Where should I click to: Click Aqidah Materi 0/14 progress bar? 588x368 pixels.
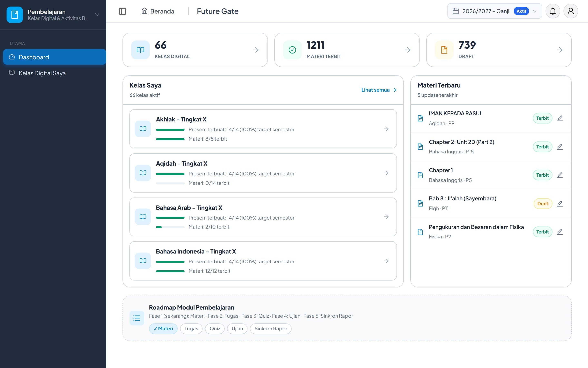(x=170, y=183)
